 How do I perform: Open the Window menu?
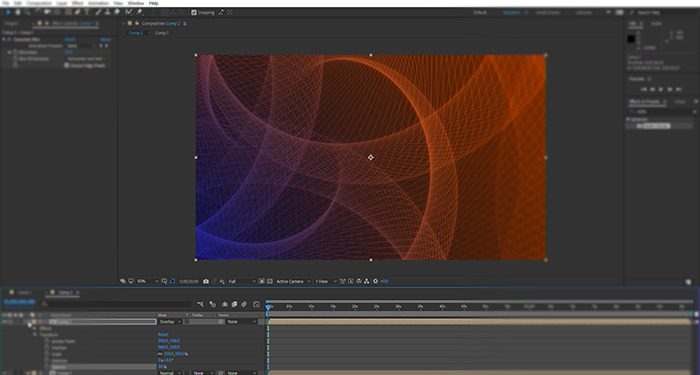coord(136,3)
